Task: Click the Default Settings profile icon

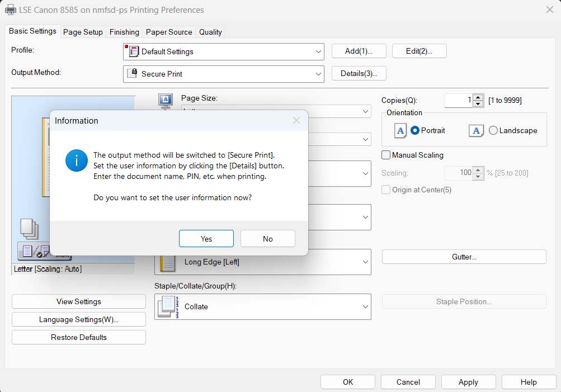Action: click(133, 51)
